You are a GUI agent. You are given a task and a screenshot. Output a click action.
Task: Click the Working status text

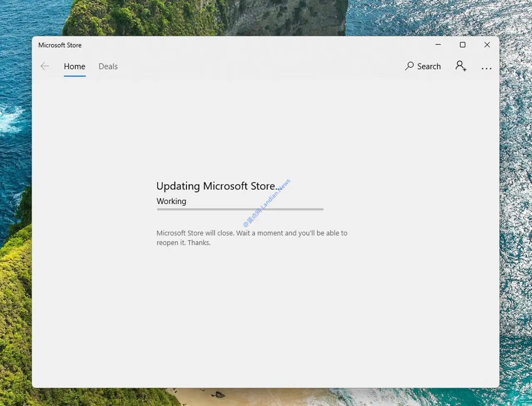[x=171, y=201]
